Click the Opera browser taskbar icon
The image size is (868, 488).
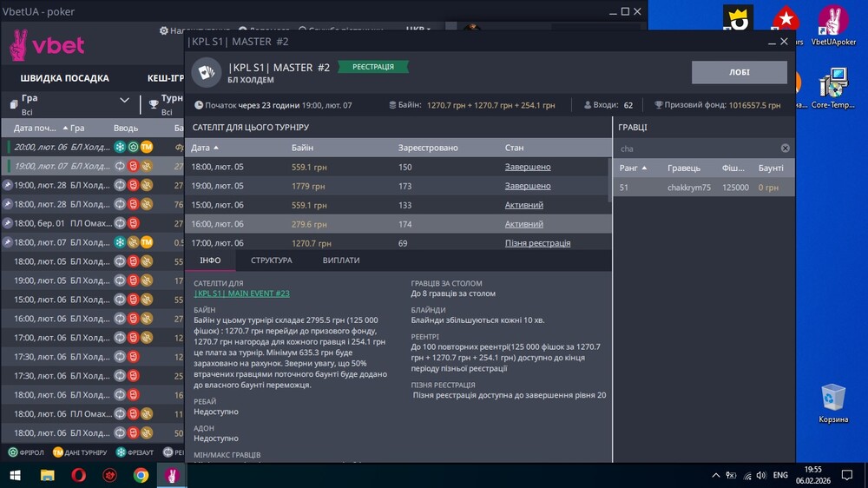pyautogui.click(x=78, y=475)
